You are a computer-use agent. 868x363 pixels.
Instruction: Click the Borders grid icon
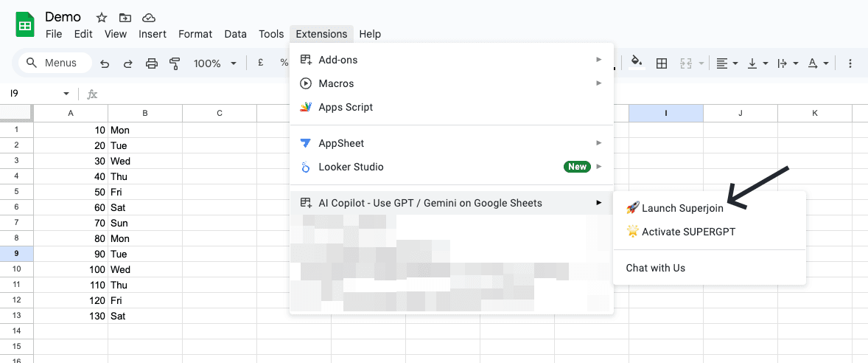pos(661,63)
